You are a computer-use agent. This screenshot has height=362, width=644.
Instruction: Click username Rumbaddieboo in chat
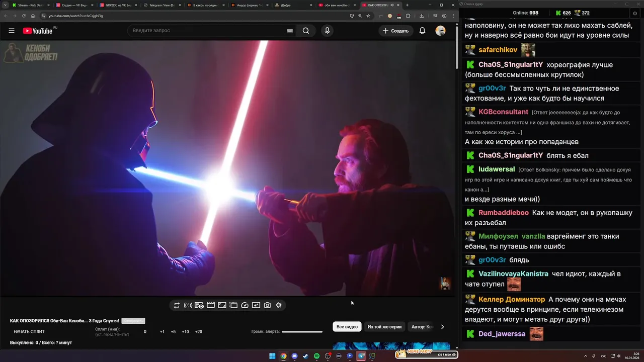tap(504, 213)
